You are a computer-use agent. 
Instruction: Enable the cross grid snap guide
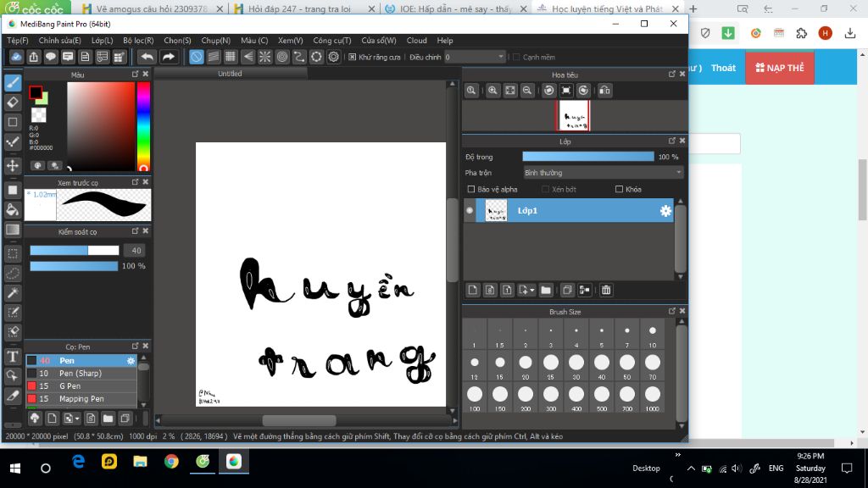[231, 57]
